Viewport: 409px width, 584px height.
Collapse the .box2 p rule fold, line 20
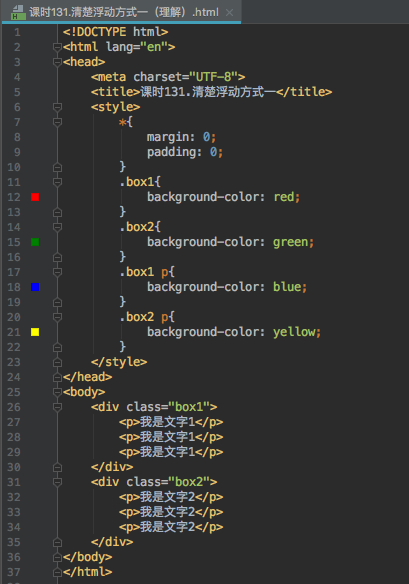[57, 317]
